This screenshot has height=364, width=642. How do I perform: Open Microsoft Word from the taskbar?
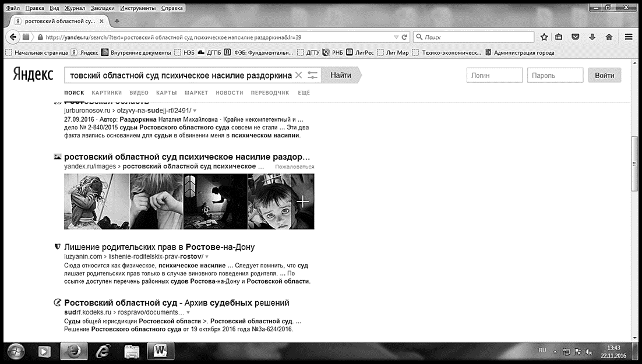click(161, 351)
